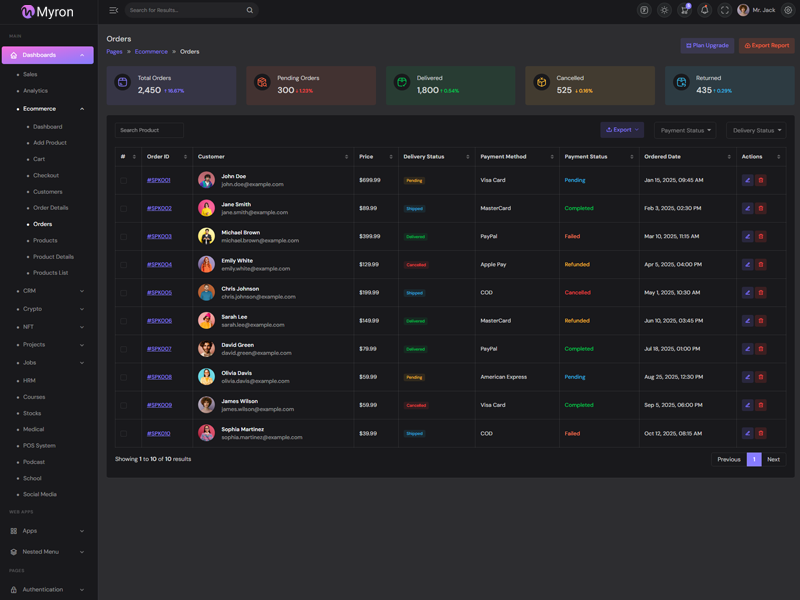This screenshot has height=600, width=800.
Task: Go to Analytics in sidebar menu
Action: pos(35,91)
